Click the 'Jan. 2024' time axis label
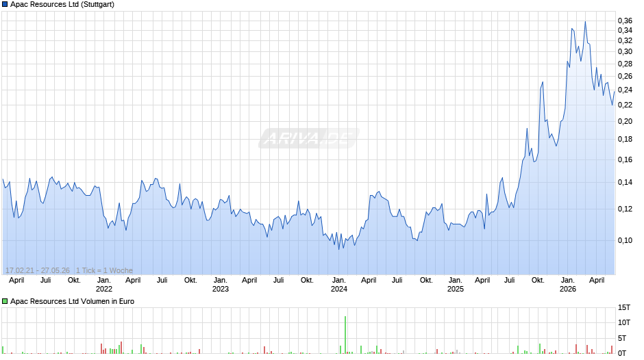The height and width of the screenshot is (360, 644). click(339, 285)
